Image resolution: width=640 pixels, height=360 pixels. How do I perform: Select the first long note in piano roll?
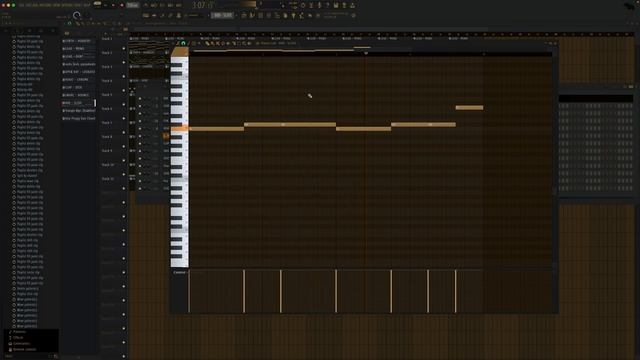coord(217,129)
